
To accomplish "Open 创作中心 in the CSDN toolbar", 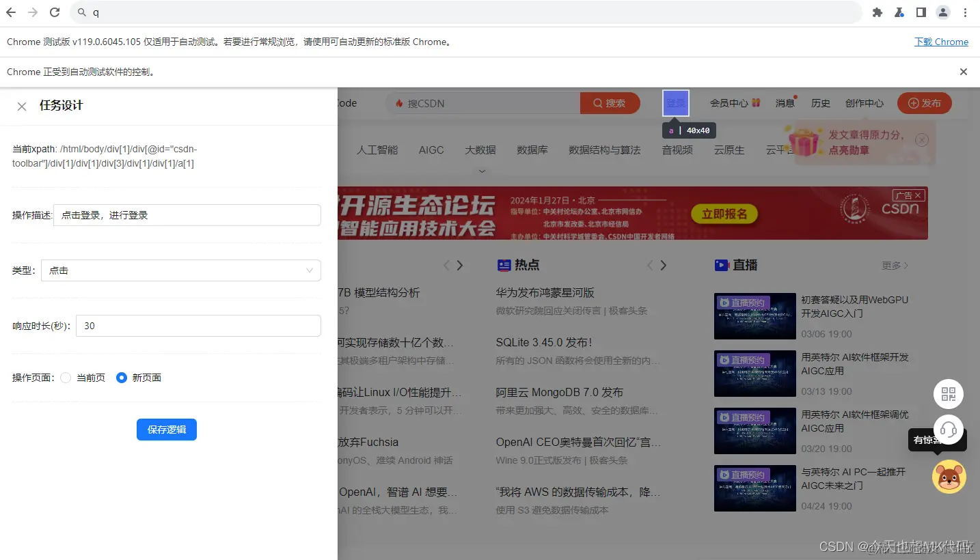I will [865, 103].
